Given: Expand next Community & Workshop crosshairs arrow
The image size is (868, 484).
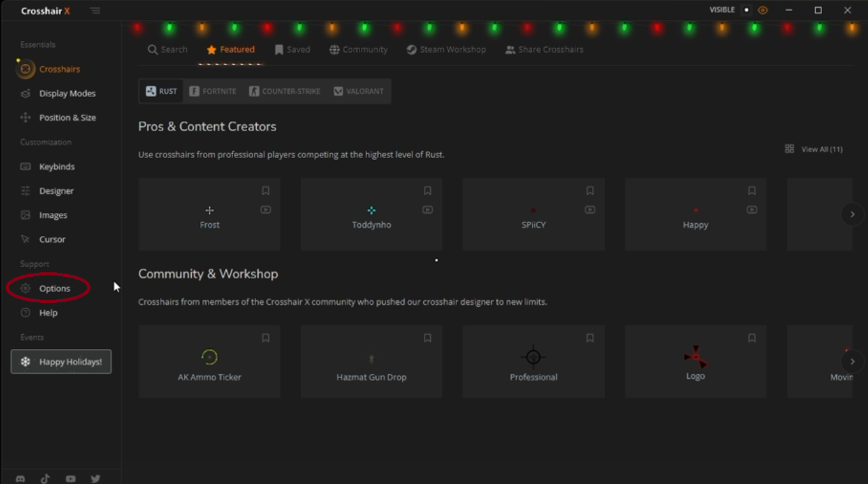Looking at the screenshot, I should (852, 362).
